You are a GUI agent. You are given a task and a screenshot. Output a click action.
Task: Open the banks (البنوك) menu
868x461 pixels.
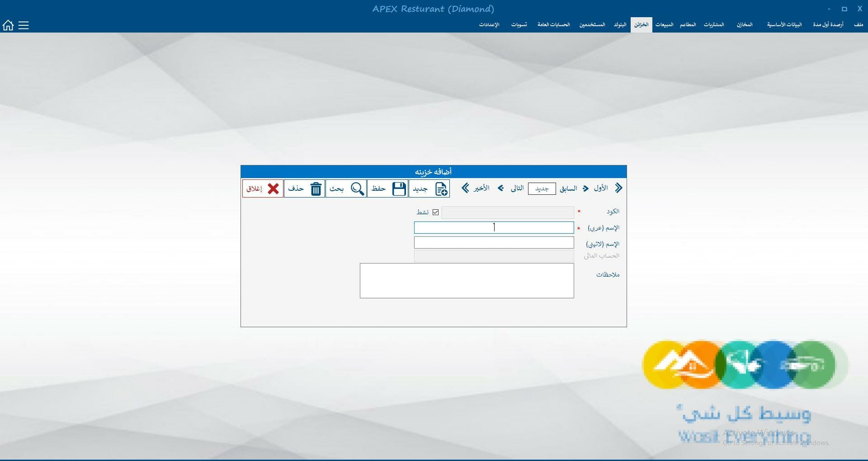pos(620,24)
